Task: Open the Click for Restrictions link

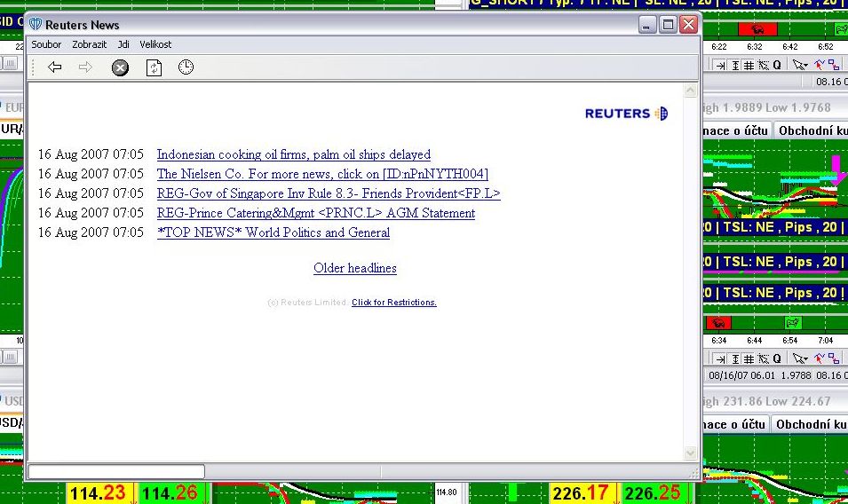Action: click(x=393, y=303)
